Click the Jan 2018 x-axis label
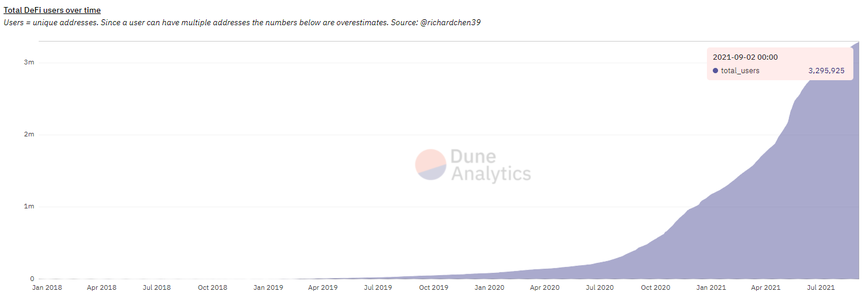The image size is (868, 298). [x=47, y=287]
